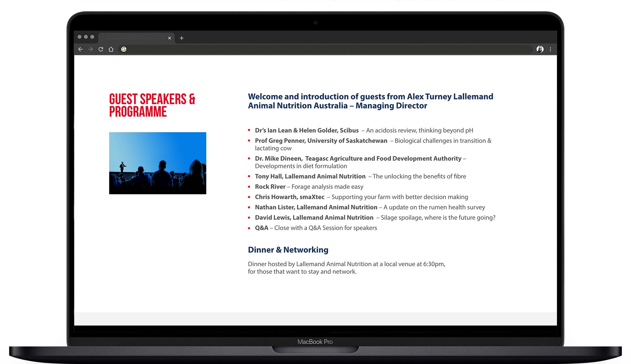Click the forward navigation arrow icon
Screen dimensions: 631x364
[x=89, y=49]
